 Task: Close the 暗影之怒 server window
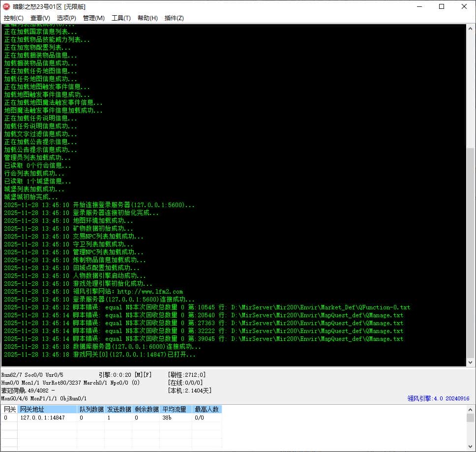click(x=464, y=6)
